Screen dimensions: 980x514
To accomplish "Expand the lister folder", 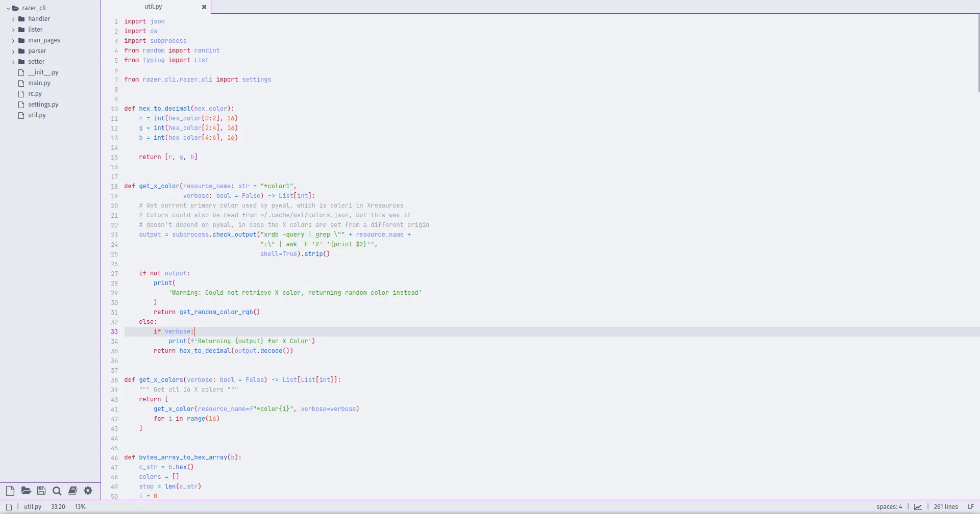I will point(13,30).
